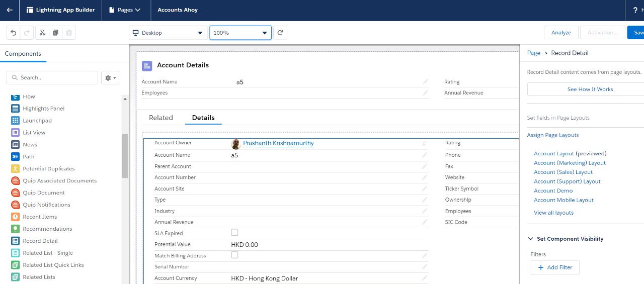This screenshot has height=284, width=644.
Task: Undo the last change
Action: (14, 33)
